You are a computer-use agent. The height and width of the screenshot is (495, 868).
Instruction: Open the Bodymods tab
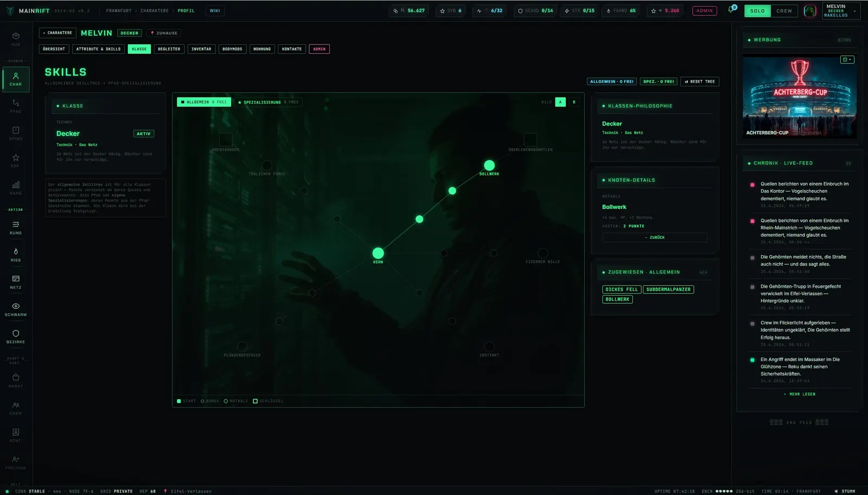pos(232,49)
